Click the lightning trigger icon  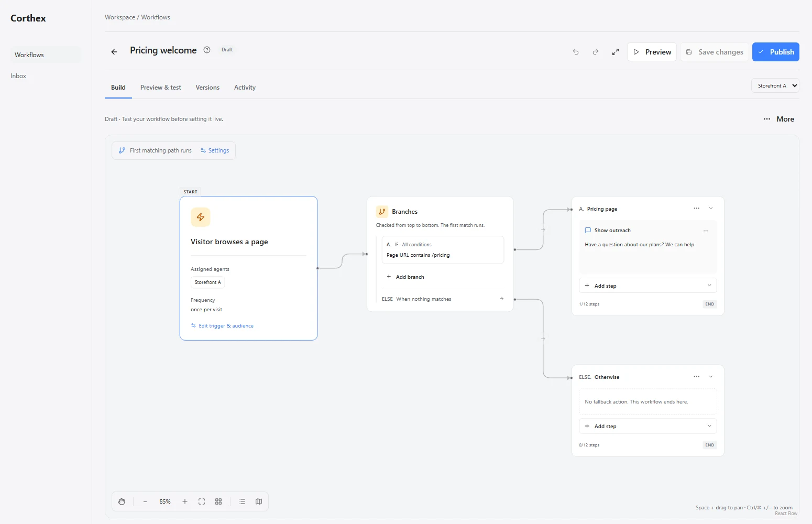201,217
